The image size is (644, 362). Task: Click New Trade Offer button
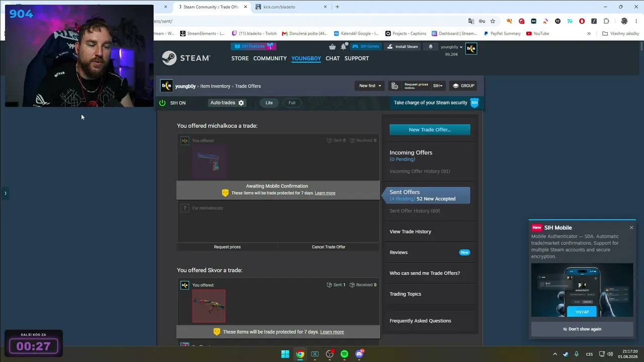coord(430,130)
